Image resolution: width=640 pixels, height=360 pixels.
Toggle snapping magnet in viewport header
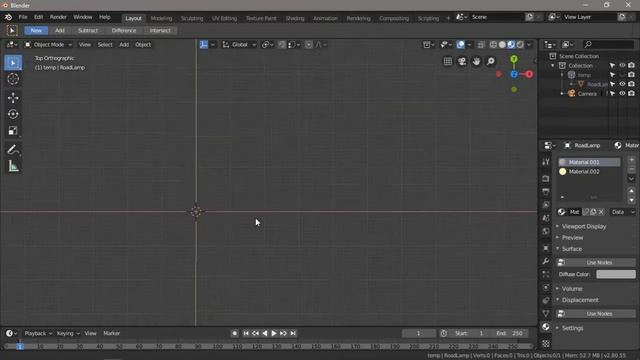tap(282, 44)
